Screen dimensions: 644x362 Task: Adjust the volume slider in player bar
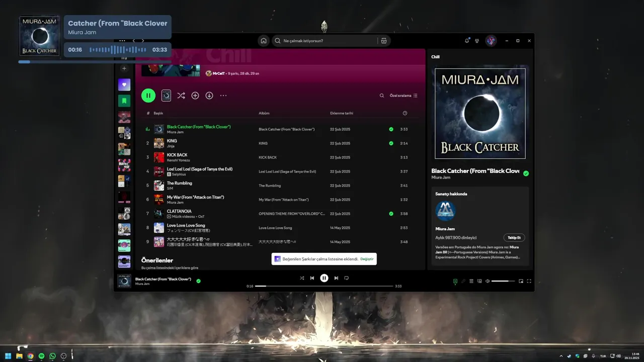tap(503, 281)
